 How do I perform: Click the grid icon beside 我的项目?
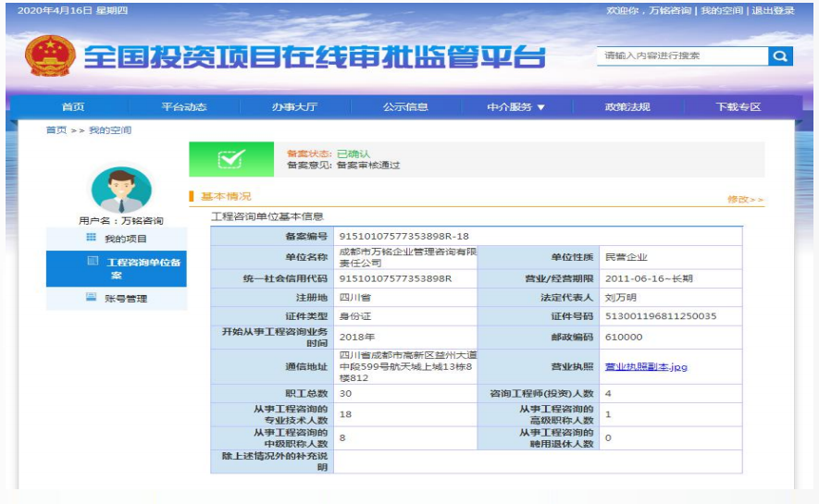click(x=92, y=238)
